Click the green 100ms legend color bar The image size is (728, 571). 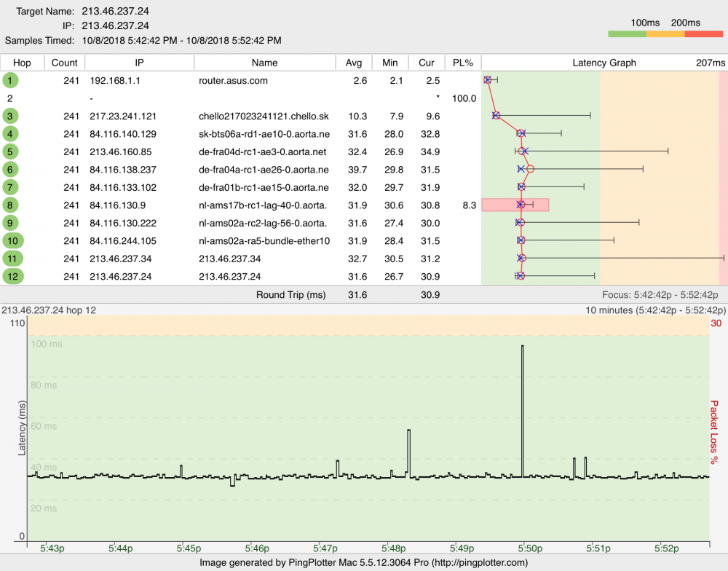coord(626,34)
